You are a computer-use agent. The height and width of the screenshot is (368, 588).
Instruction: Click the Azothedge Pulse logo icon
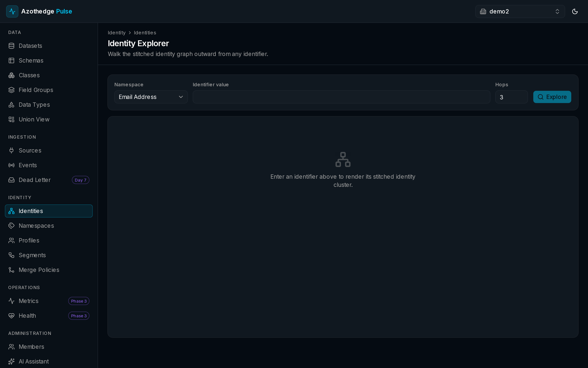[x=12, y=11]
